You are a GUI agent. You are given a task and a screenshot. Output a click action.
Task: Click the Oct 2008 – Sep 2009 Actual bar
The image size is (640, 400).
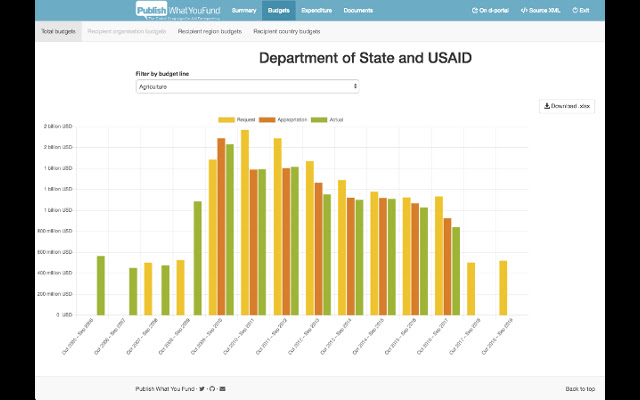pos(198,258)
